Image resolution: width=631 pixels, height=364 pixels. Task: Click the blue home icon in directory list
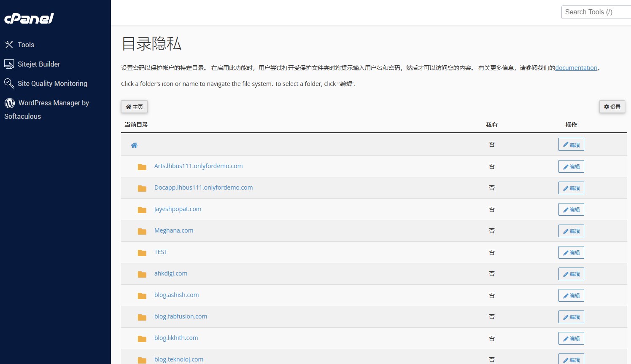coord(134,145)
